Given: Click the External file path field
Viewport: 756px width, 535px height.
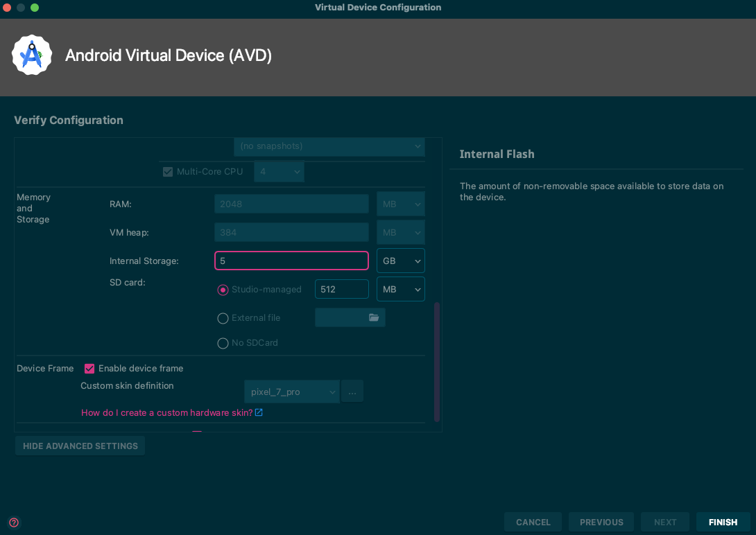Looking at the screenshot, I should pos(350,317).
